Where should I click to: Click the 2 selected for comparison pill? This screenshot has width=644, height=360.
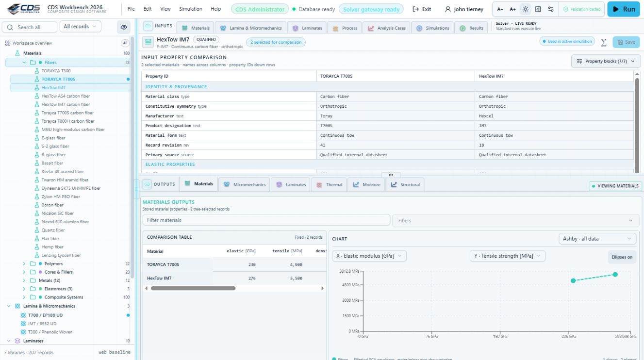click(276, 42)
